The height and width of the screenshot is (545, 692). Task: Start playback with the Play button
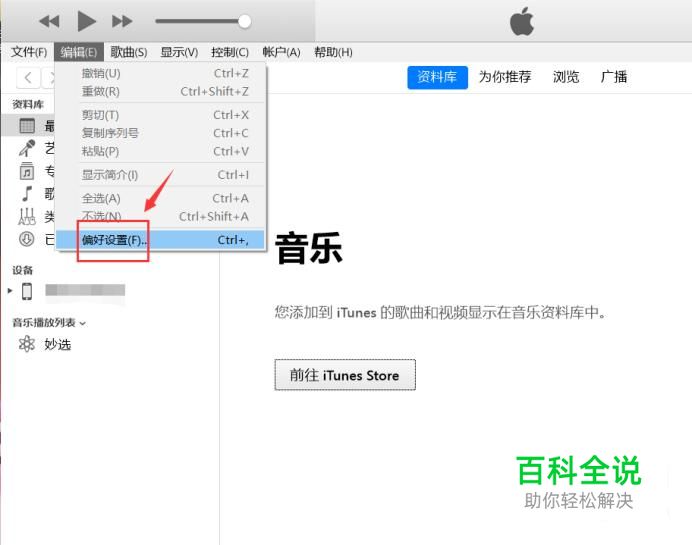[x=86, y=21]
